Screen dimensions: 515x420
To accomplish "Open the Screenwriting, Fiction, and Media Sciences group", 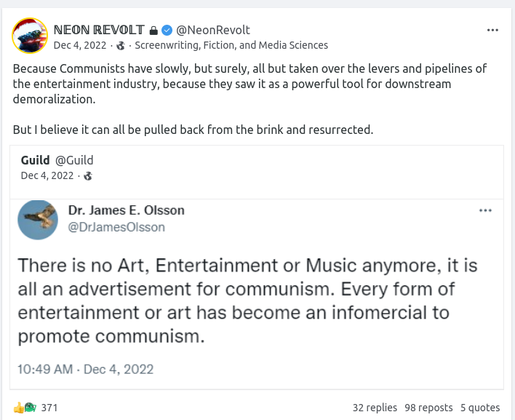I will click(232, 45).
